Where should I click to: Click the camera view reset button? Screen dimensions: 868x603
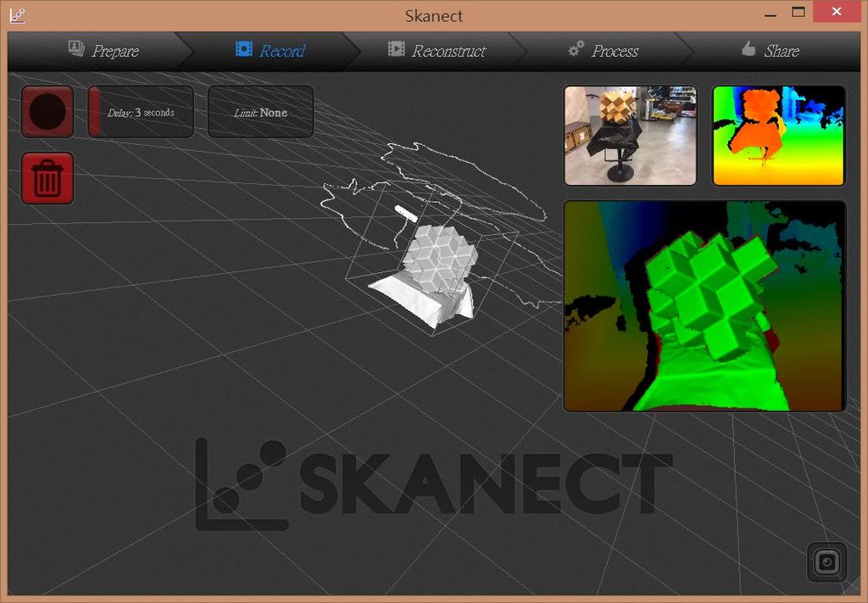(827, 562)
